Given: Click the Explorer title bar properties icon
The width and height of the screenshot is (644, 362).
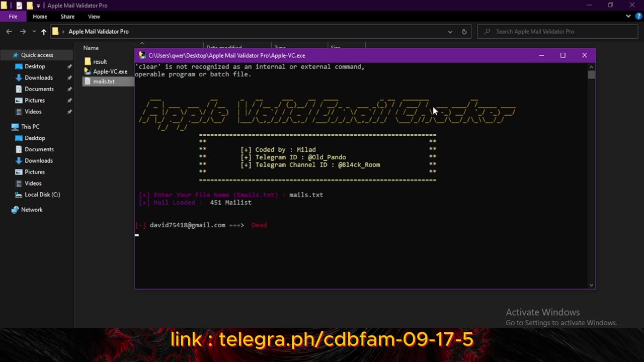Looking at the screenshot, I should pos(19,6).
